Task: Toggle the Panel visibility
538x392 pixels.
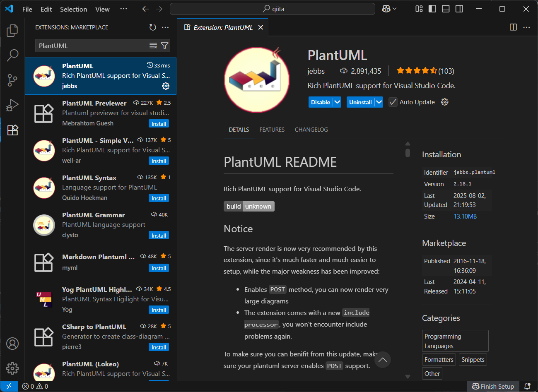Action: [x=446, y=8]
